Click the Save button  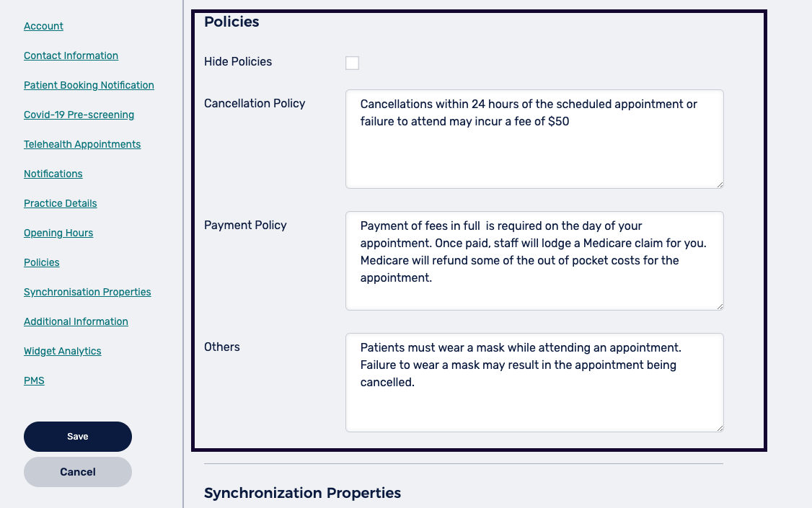78,437
